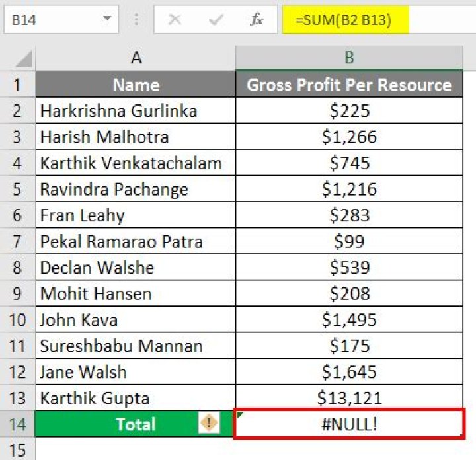Click the Cancel X icon in formula bar

(x=175, y=20)
